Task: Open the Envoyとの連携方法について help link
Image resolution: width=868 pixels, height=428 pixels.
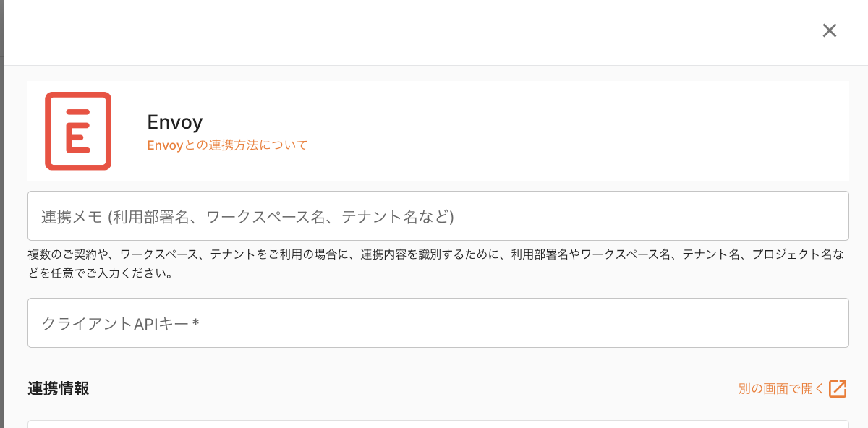Action: pyautogui.click(x=227, y=145)
